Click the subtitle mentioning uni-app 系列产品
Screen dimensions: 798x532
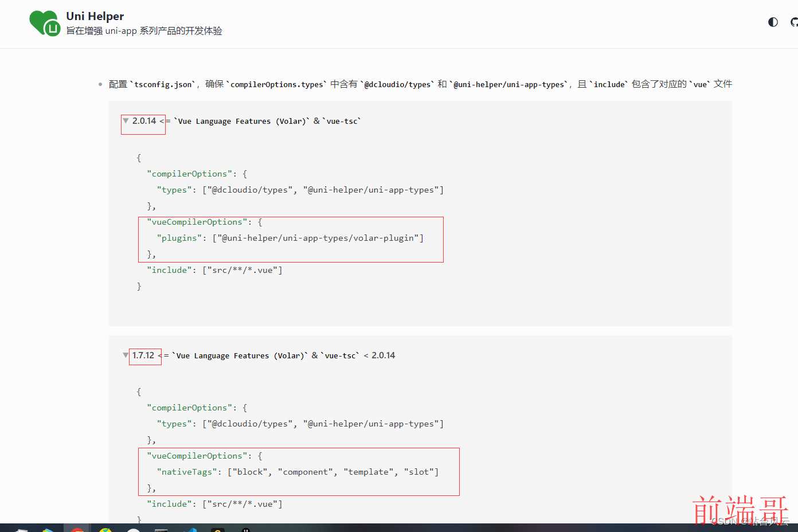point(144,31)
